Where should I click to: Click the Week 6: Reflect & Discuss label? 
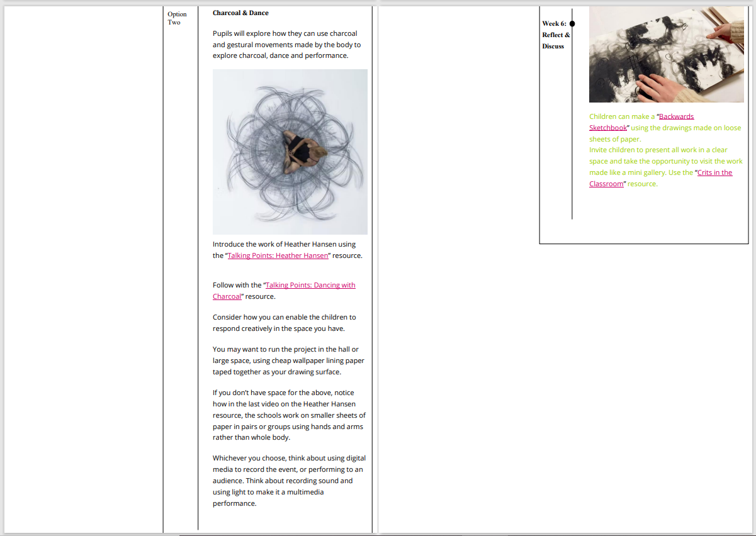tap(555, 35)
